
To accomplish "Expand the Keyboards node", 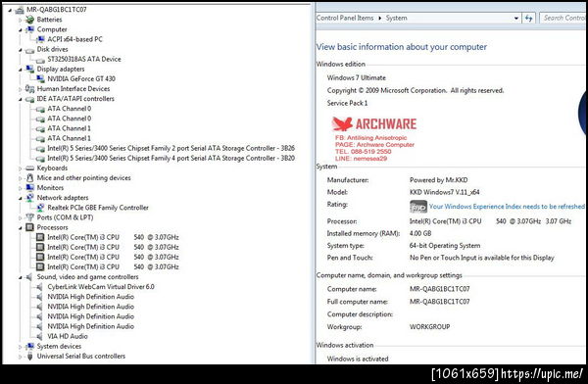I will click(21, 168).
